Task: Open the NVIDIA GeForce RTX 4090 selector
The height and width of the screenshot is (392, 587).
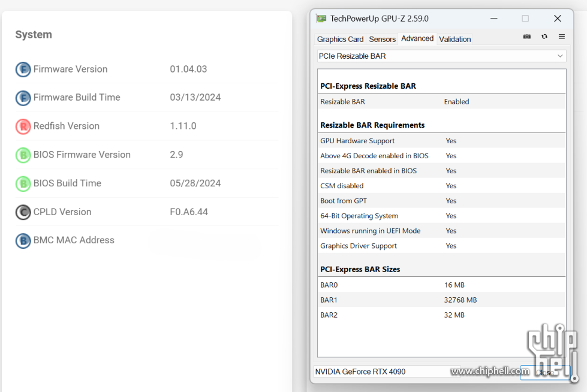Action: tap(387, 372)
